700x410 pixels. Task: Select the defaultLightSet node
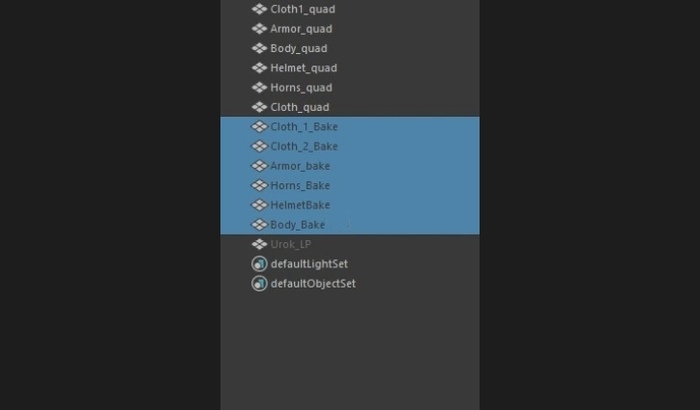(x=350, y=264)
